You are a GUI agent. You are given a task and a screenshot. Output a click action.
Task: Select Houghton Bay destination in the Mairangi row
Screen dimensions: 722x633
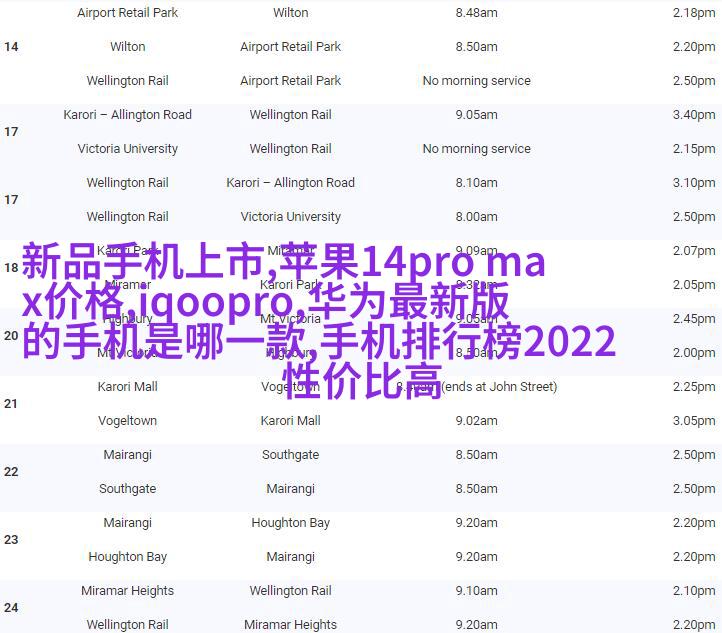(x=291, y=523)
